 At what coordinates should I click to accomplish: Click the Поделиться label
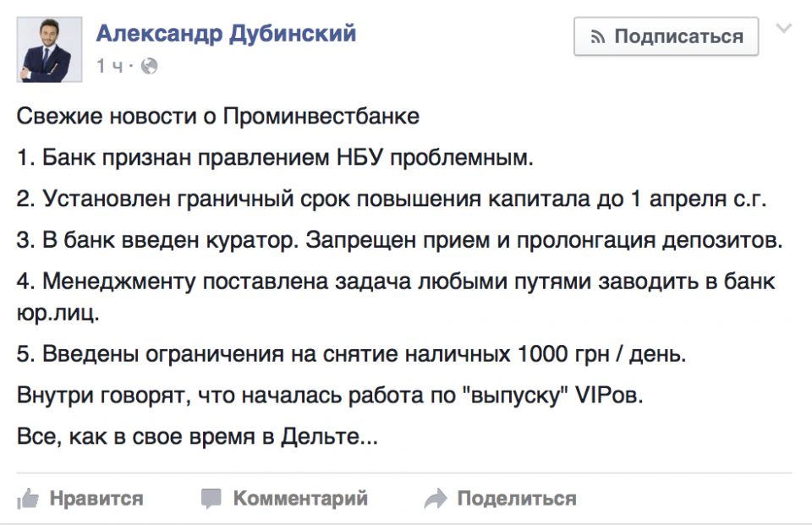(516, 499)
